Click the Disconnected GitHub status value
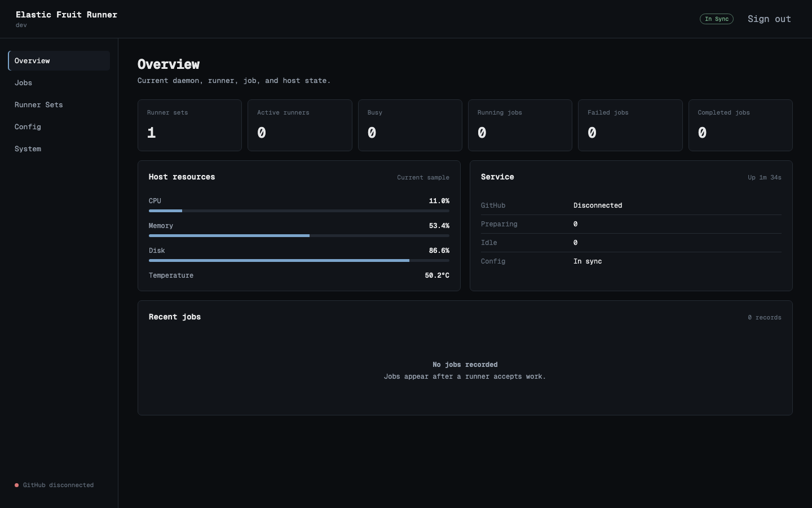This screenshot has height=508, width=812. 598,205
